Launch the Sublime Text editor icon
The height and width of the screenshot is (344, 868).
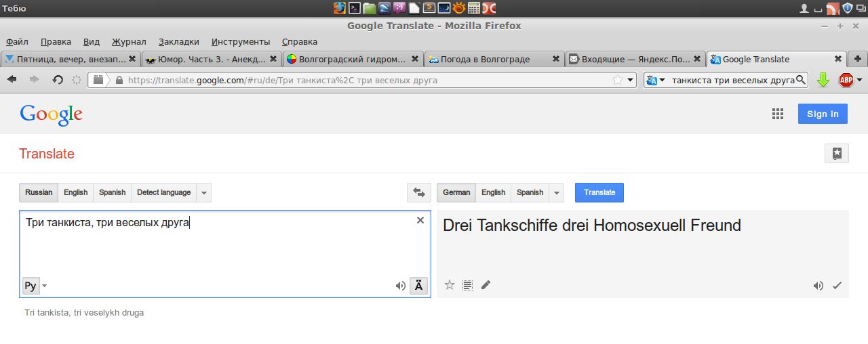429,8
